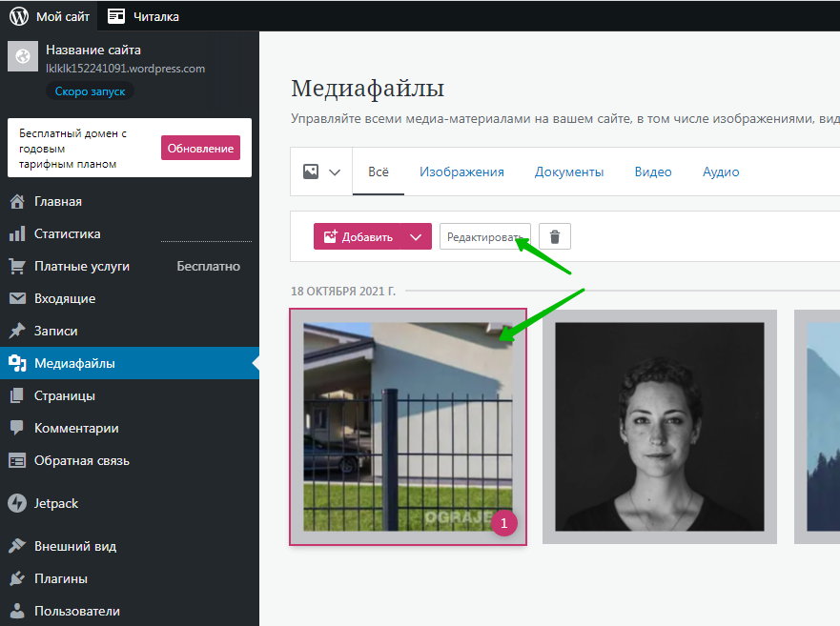Click the Внешний вид brush icon
The height and width of the screenshot is (626, 840).
(x=17, y=546)
